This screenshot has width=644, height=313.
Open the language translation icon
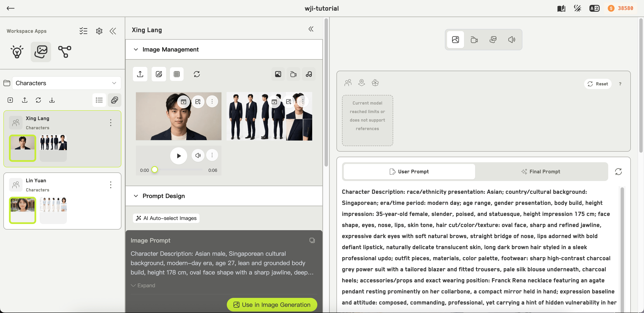point(595,8)
